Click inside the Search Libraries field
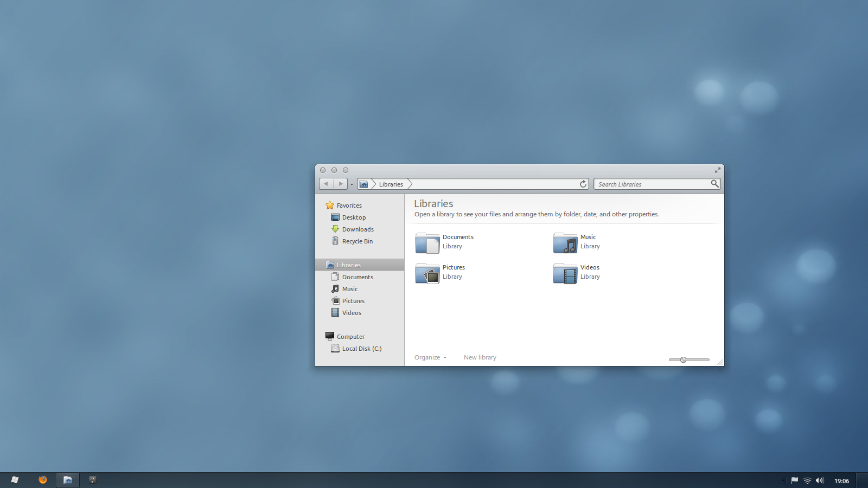 (x=646, y=184)
